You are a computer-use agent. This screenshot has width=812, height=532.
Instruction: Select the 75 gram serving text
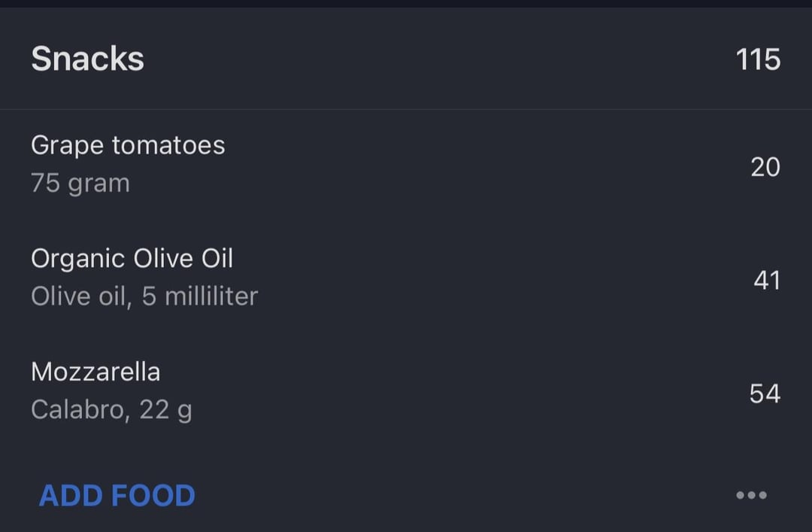click(x=80, y=183)
